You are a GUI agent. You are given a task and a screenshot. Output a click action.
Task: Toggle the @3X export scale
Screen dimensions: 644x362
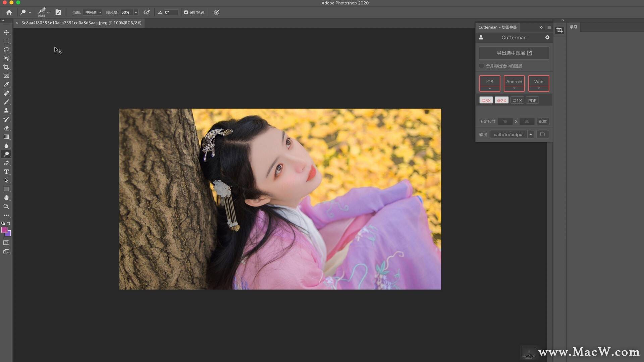486,101
